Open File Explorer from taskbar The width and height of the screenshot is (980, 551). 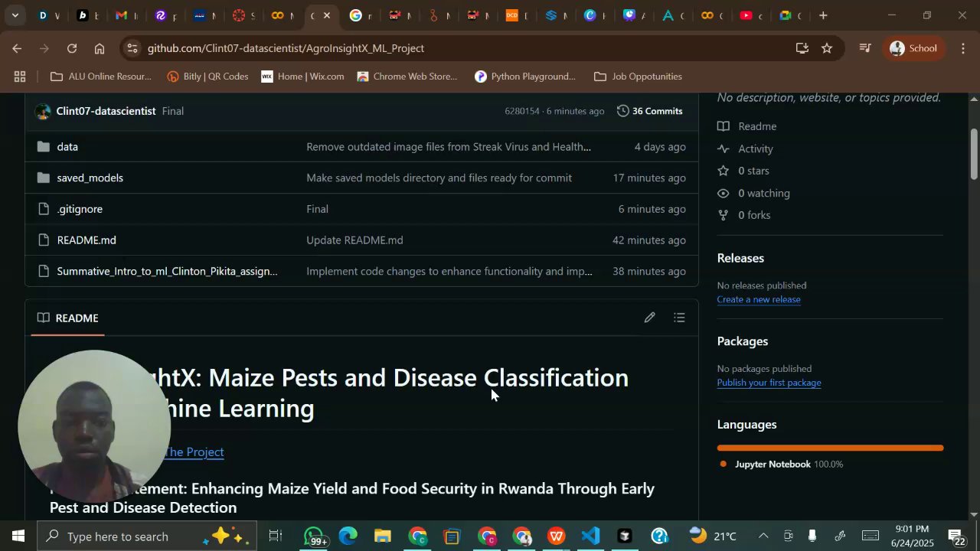point(383,536)
